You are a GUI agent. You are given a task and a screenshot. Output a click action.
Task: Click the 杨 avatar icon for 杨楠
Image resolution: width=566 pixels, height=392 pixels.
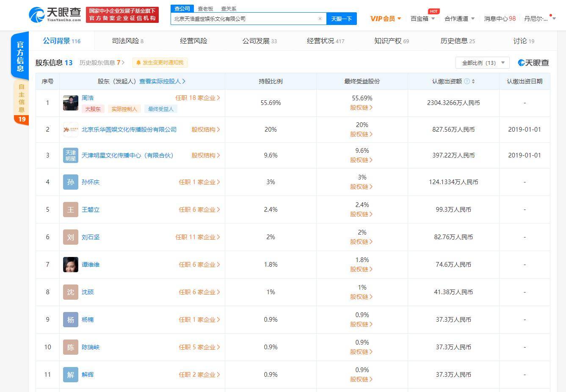pyautogui.click(x=71, y=320)
